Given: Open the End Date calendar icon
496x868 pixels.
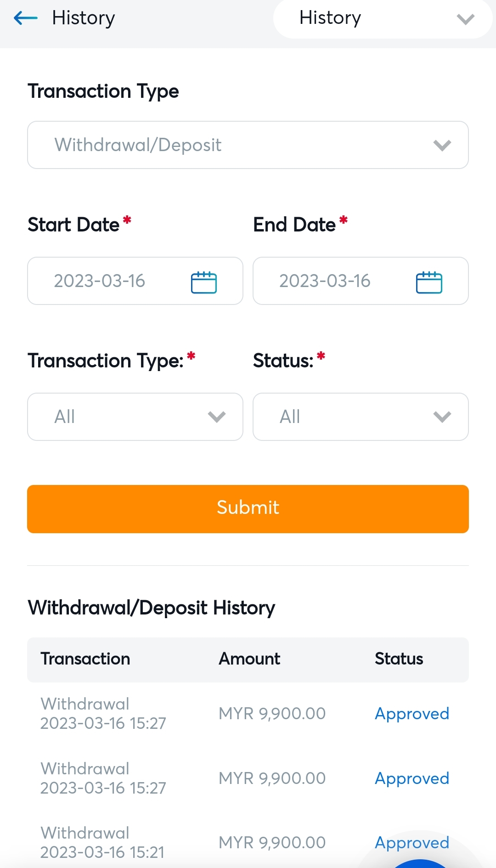Looking at the screenshot, I should pyautogui.click(x=429, y=282).
